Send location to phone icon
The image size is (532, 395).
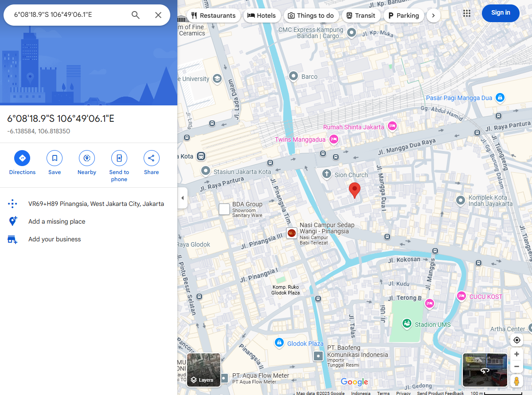[x=119, y=158]
